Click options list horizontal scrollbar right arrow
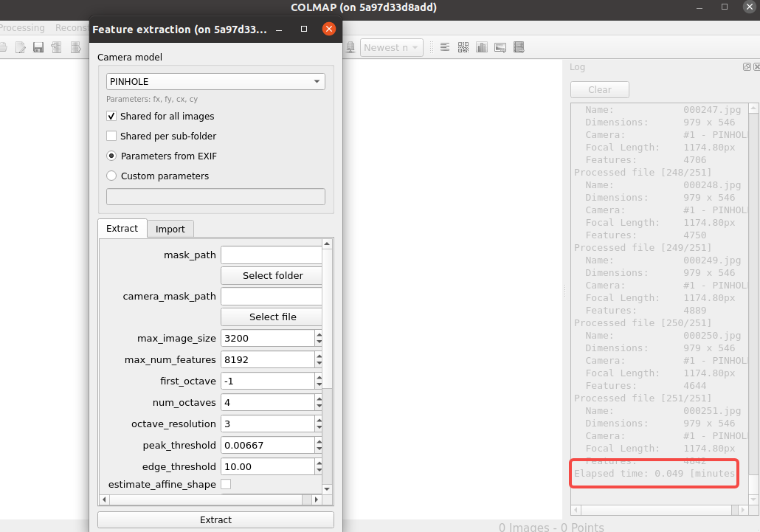Viewport: 760px width, 532px height. click(317, 499)
